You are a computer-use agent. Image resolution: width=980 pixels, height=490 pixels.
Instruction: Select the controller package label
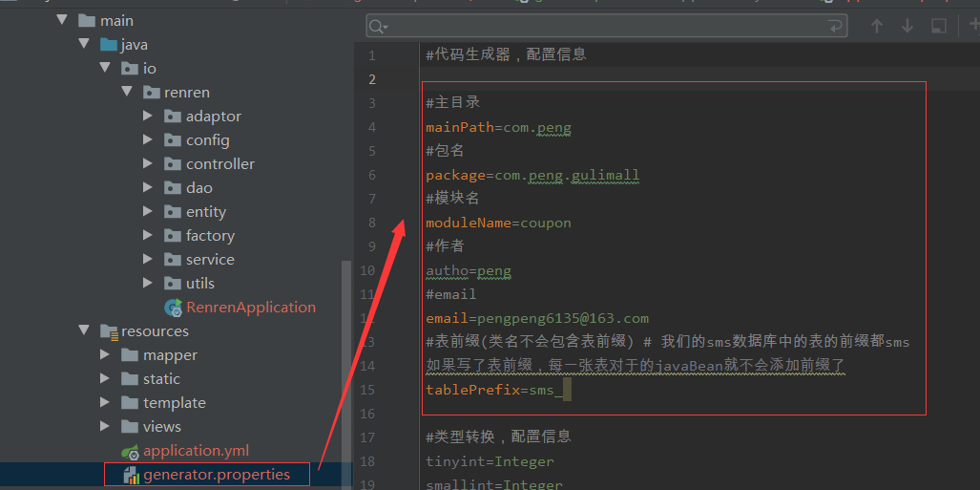[220, 163]
